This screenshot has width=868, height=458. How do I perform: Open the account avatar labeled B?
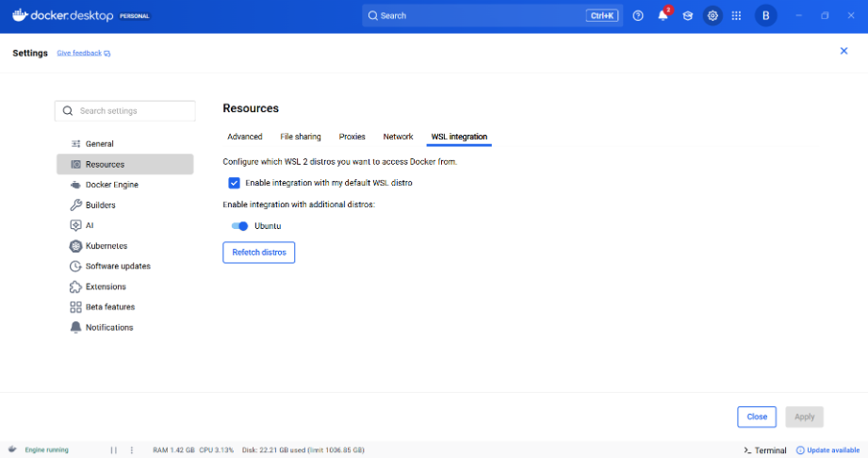(x=765, y=15)
